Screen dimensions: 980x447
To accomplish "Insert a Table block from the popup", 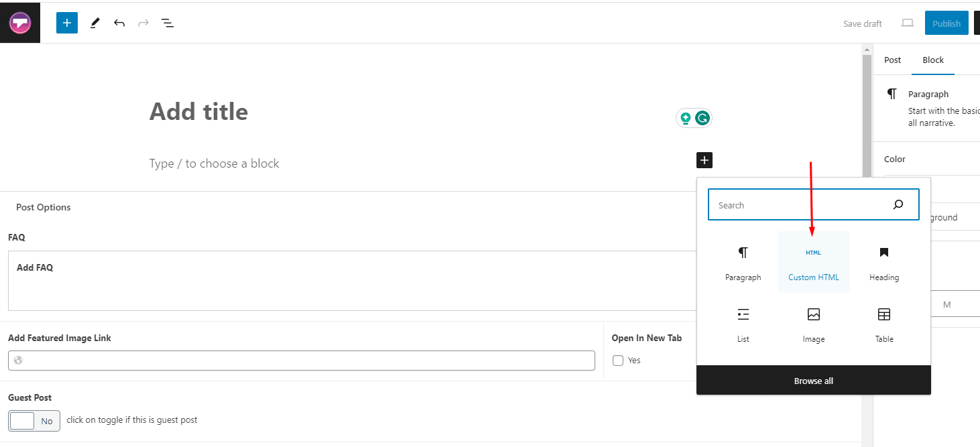I will point(883,324).
